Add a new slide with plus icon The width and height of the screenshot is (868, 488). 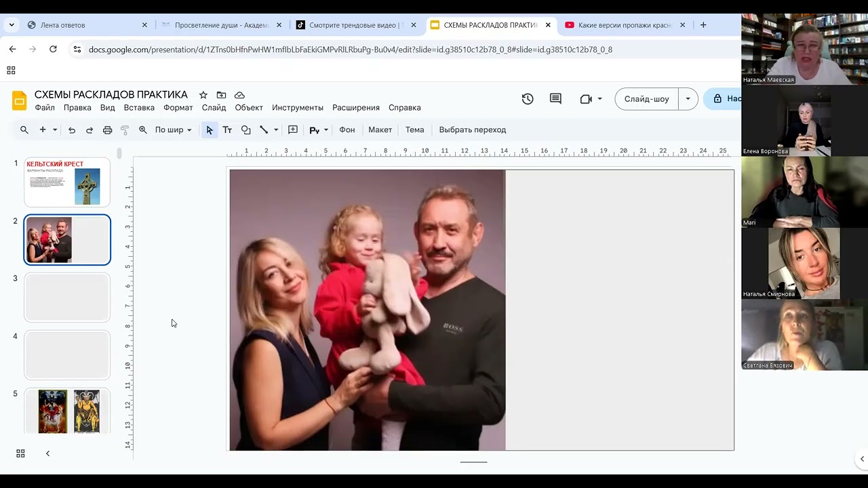(43, 130)
